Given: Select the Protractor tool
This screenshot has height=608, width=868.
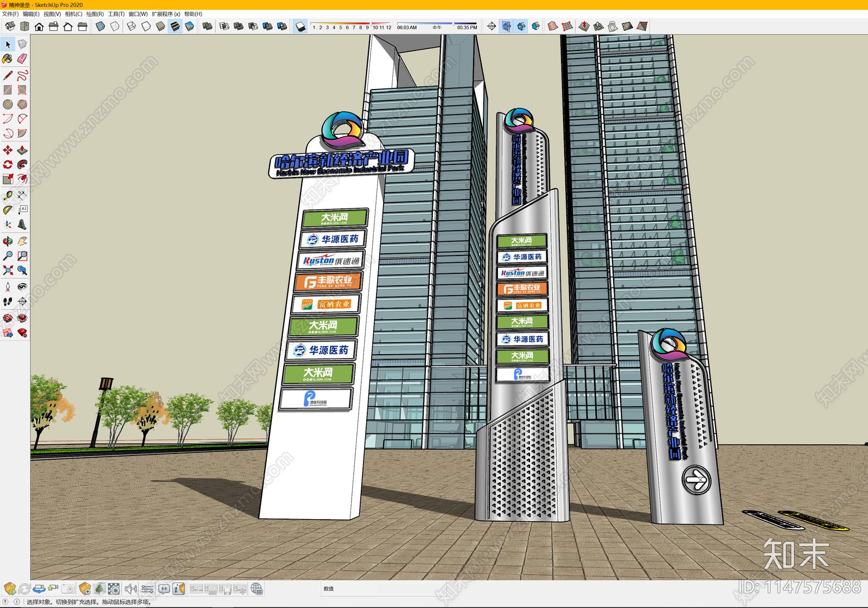Looking at the screenshot, I should pyautogui.click(x=8, y=210).
